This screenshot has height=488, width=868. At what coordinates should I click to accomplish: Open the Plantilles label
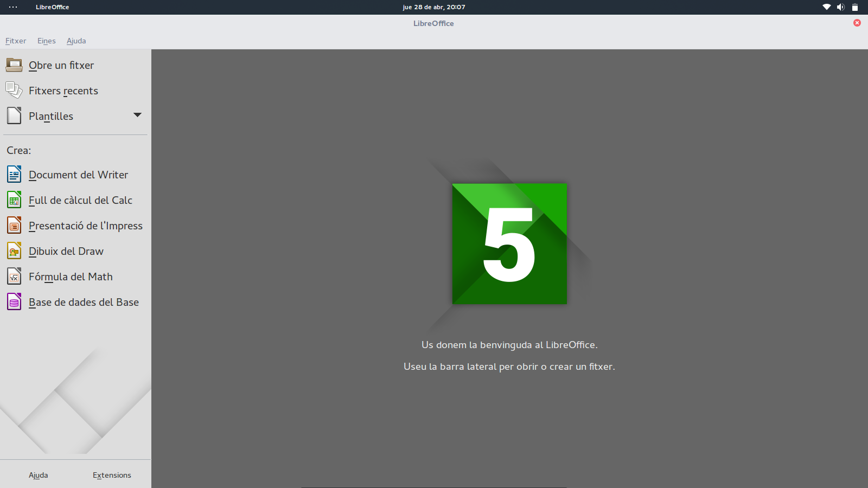[x=51, y=116]
